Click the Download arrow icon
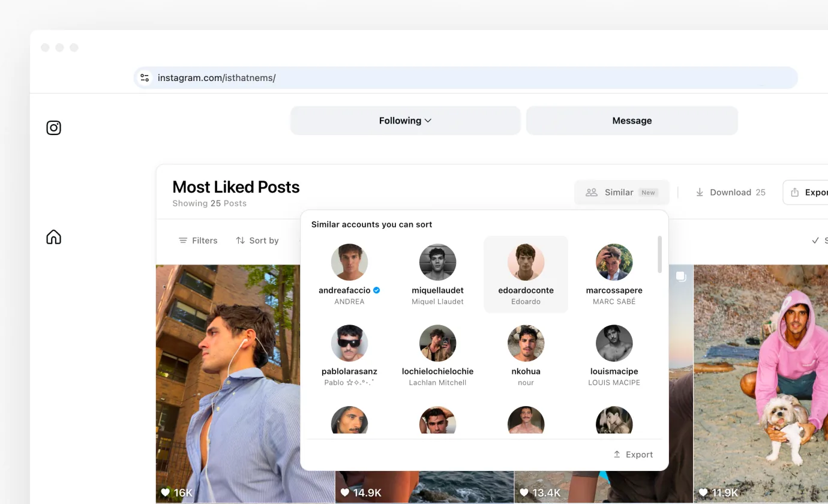 700,193
